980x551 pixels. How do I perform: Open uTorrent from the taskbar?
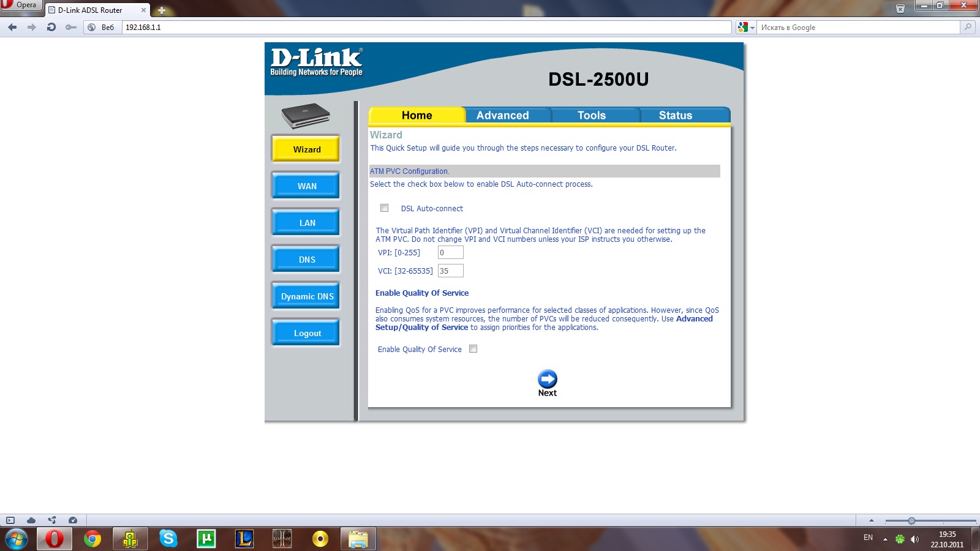(x=206, y=539)
